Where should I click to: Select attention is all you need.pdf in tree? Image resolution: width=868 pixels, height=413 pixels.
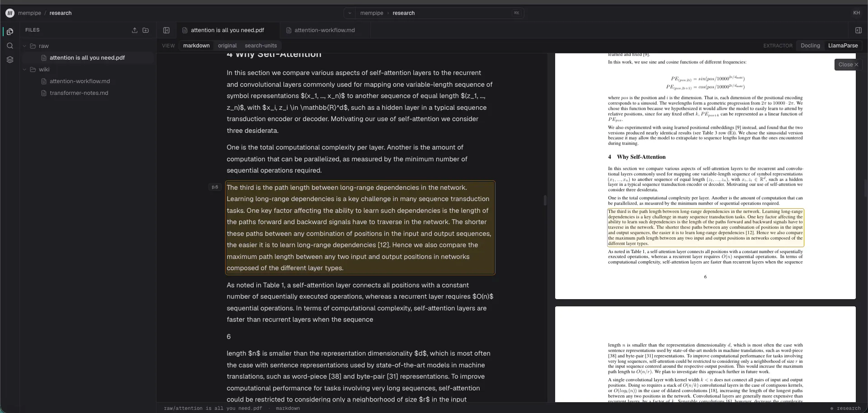click(x=88, y=58)
